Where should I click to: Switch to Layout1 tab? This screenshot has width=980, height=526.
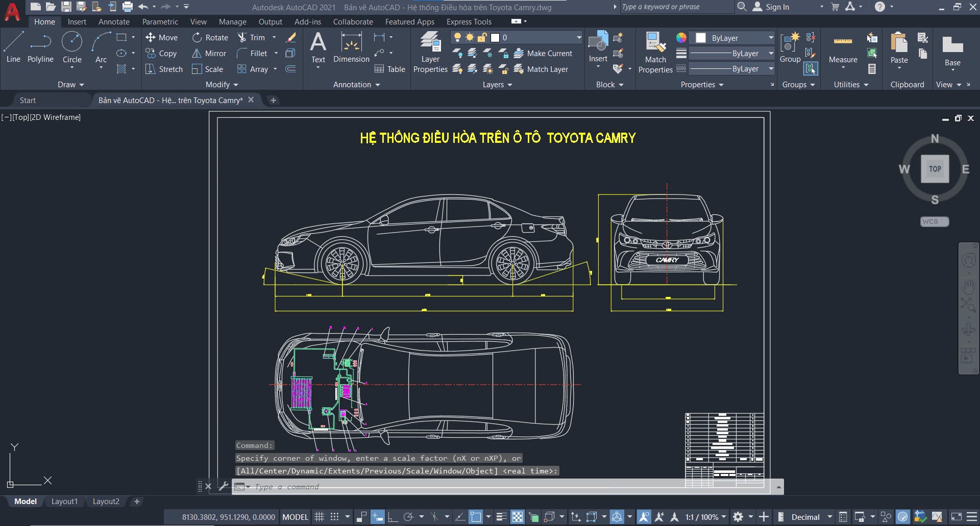pyautogui.click(x=64, y=502)
